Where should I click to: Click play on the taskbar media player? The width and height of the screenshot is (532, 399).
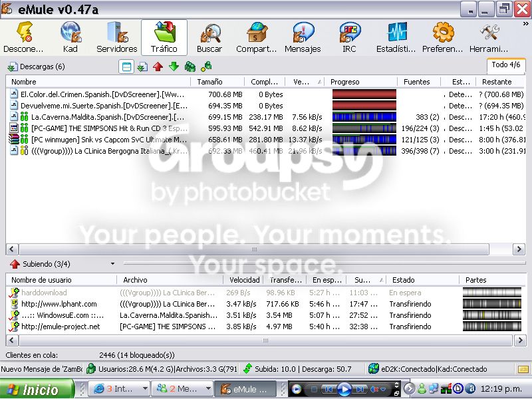pos(344,389)
